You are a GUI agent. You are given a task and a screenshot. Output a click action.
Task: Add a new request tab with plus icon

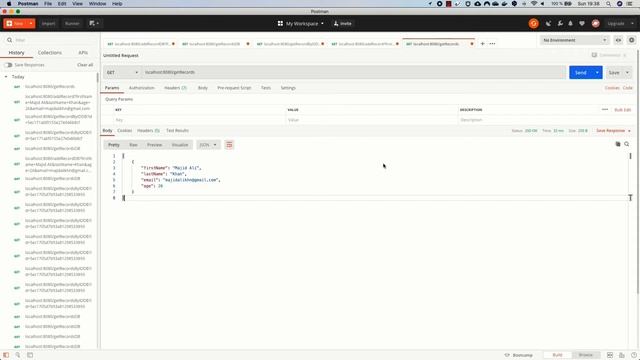pos(482,44)
